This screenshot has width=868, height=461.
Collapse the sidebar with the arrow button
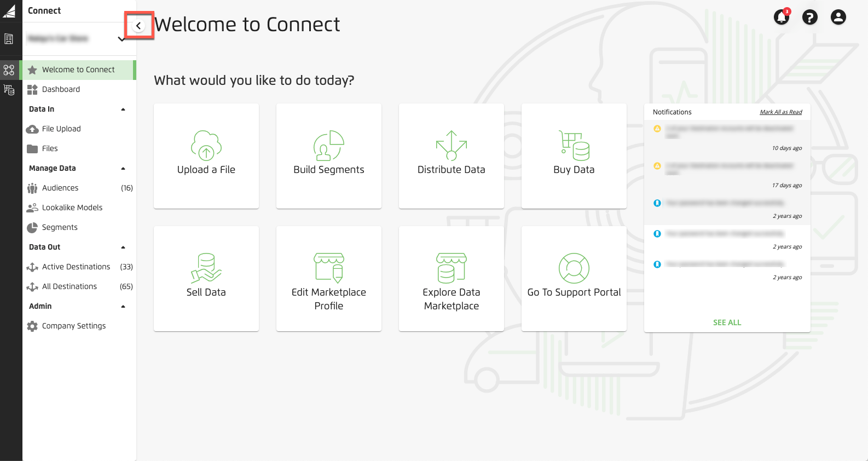tap(138, 26)
